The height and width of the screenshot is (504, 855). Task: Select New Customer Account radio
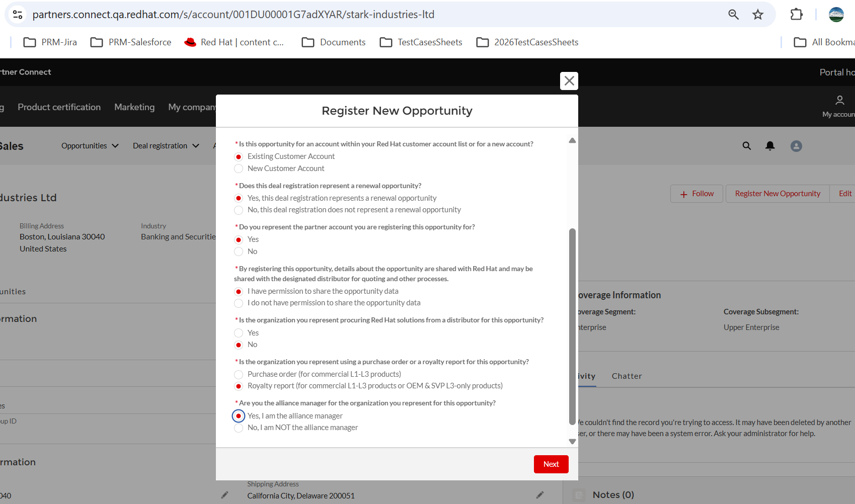pyautogui.click(x=239, y=169)
